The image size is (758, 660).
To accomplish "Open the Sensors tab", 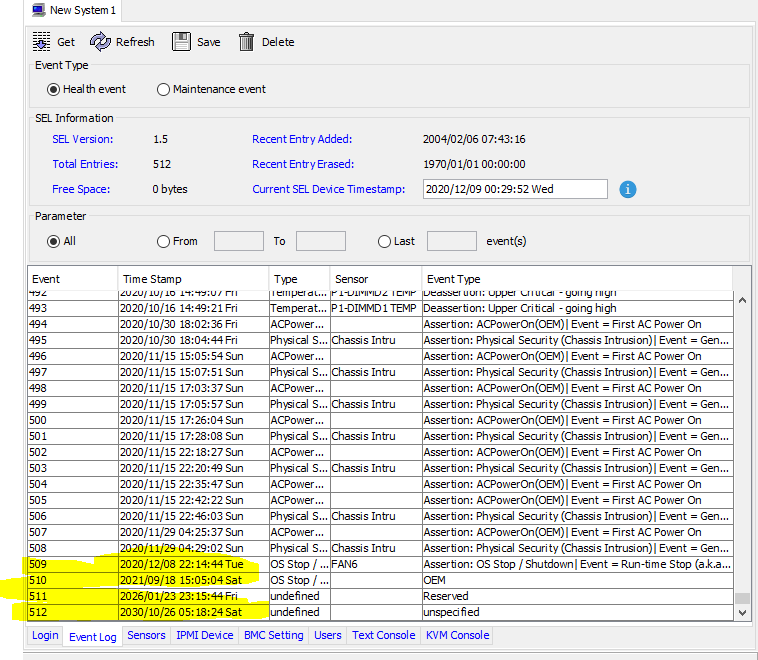I will pyautogui.click(x=146, y=635).
